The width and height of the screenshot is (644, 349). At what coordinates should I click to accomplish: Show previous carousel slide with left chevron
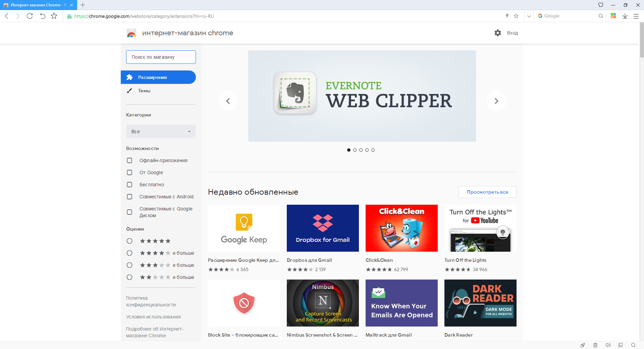click(228, 101)
